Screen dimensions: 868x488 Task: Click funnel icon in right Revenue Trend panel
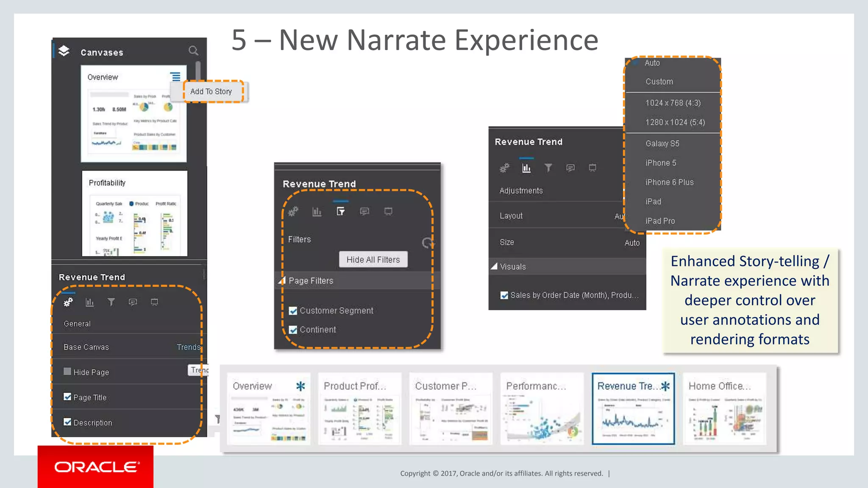548,168
